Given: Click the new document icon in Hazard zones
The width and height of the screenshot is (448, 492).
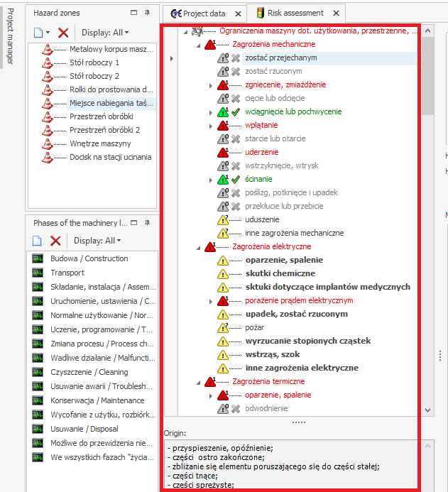Looking at the screenshot, I should click(38, 33).
